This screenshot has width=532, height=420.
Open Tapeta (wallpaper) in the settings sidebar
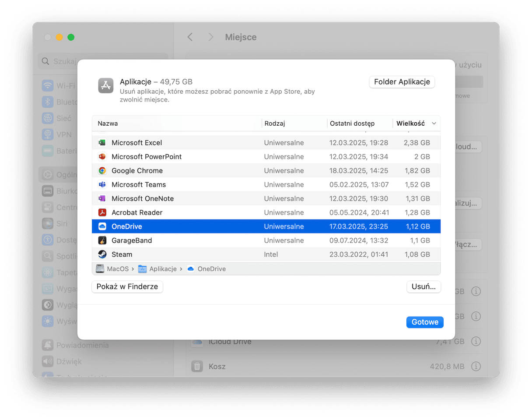[x=59, y=272]
